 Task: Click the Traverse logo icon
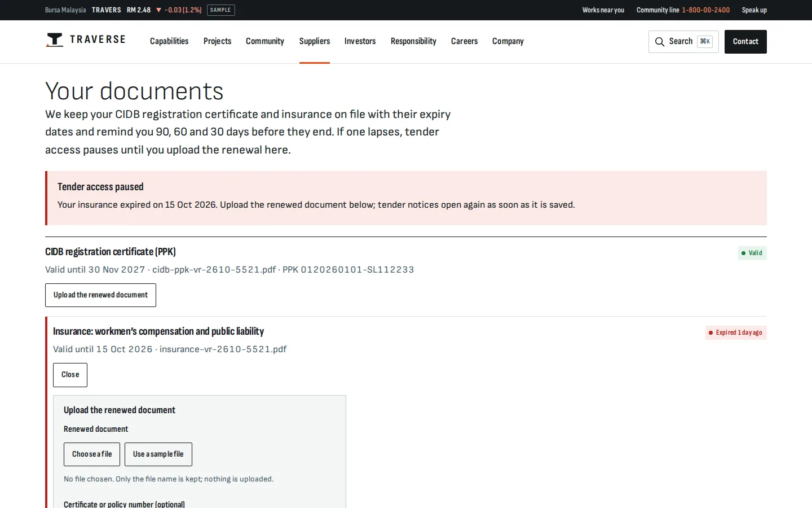pos(55,40)
